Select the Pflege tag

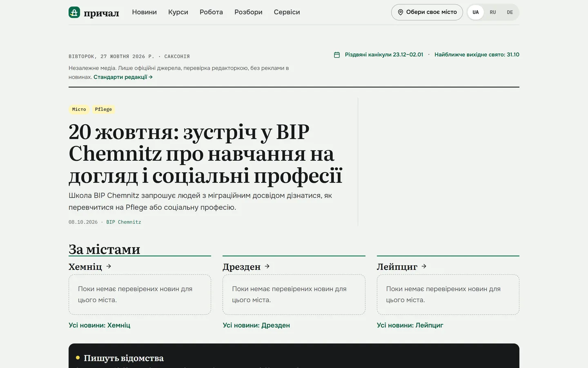[103, 109]
